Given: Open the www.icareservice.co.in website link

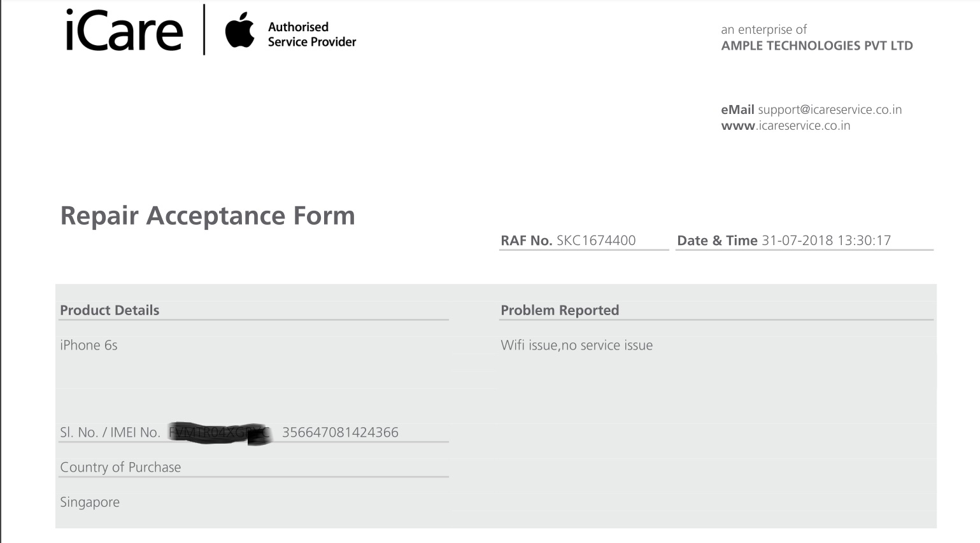Looking at the screenshot, I should pyautogui.click(x=786, y=125).
